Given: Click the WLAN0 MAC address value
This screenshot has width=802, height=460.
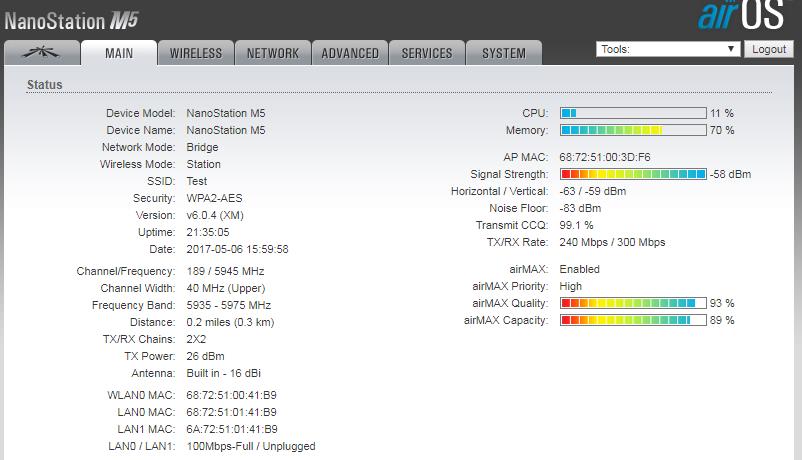Looking at the screenshot, I should click(x=232, y=395).
